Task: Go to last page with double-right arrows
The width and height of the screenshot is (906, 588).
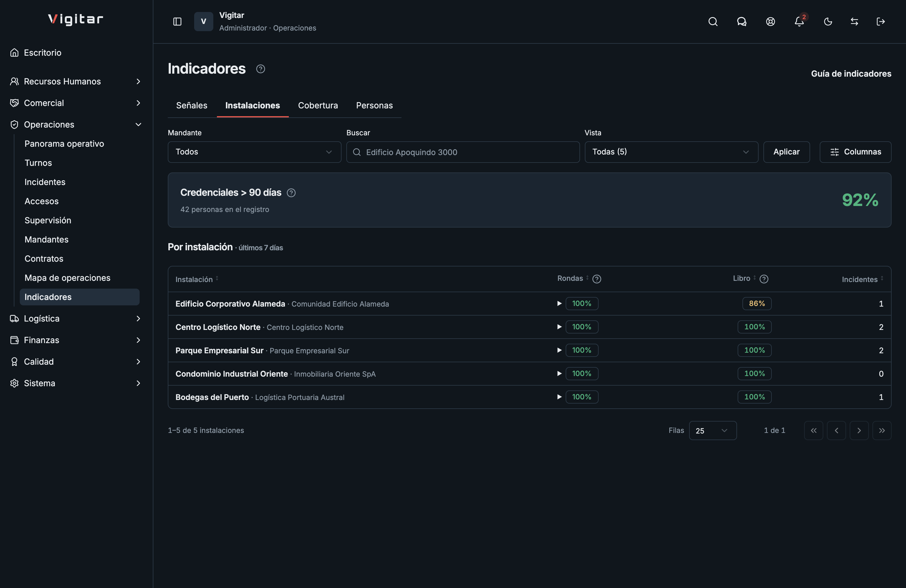Action: [x=882, y=431]
